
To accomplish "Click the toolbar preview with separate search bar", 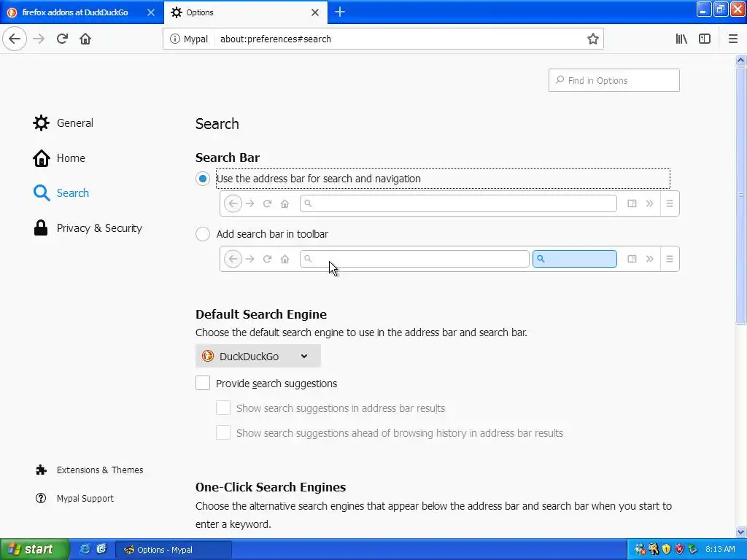I will pos(449,259).
